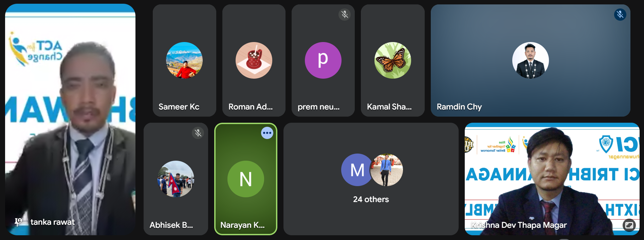The width and height of the screenshot is (644, 240).
Task: Click the pin icon beside tanka rawat
Action: [18, 222]
